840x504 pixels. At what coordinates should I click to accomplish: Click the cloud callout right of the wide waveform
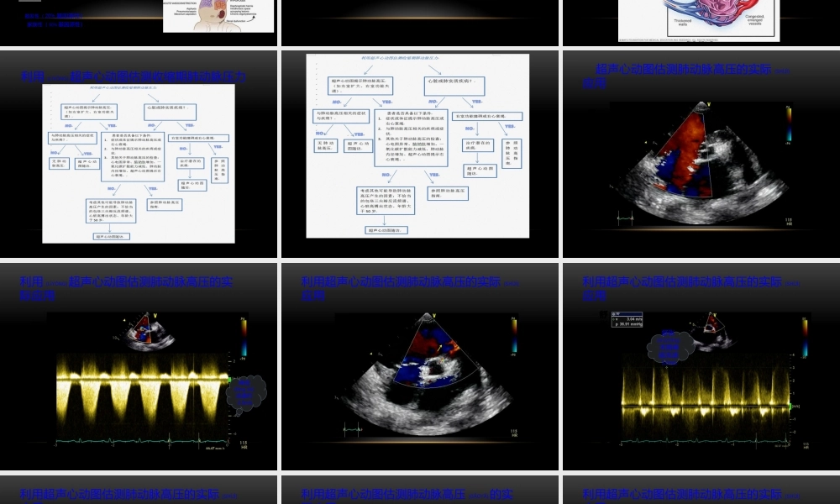click(x=245, y=392)
